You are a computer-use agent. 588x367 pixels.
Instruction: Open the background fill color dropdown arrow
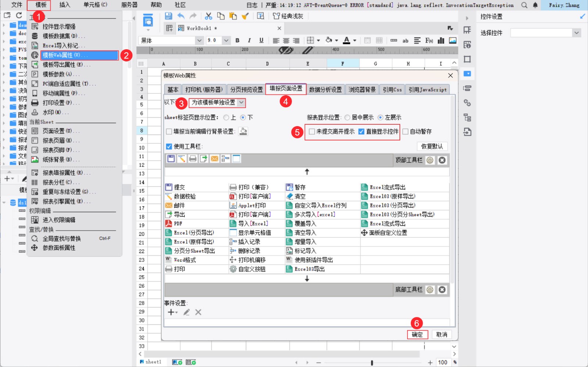pos(336,40)
